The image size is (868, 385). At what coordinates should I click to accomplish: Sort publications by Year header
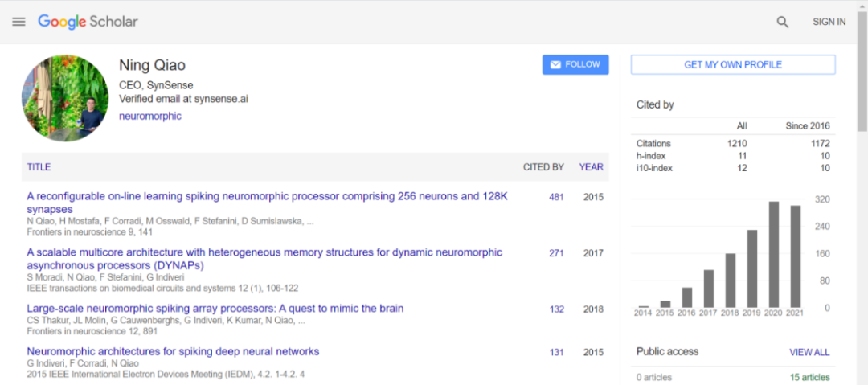[591, 167]
